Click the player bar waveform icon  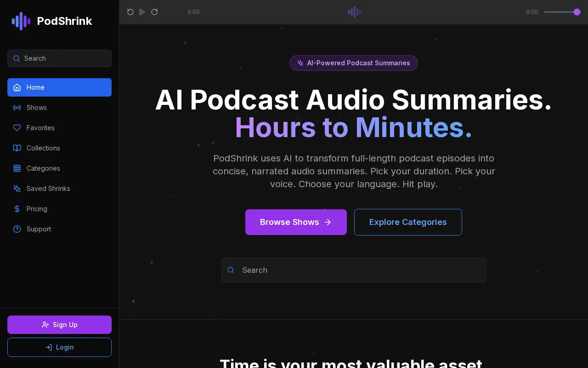tap(355, 12)
